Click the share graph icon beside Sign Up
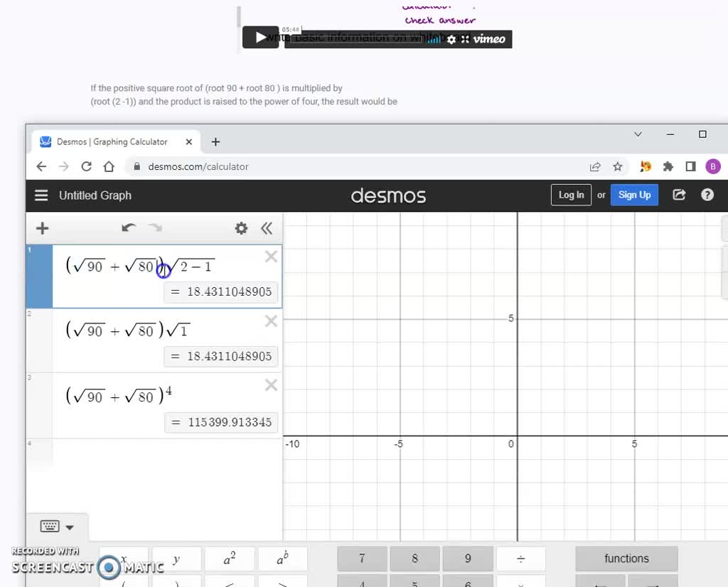Viewport: 728px width, 587px height. (679, 194)
